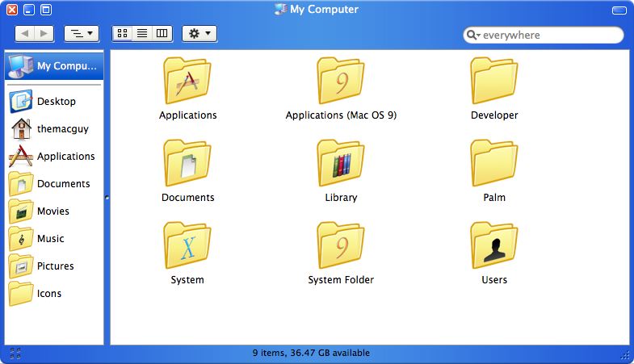
Task: Open the Action gear menu
Action: (x=199, y=34)
